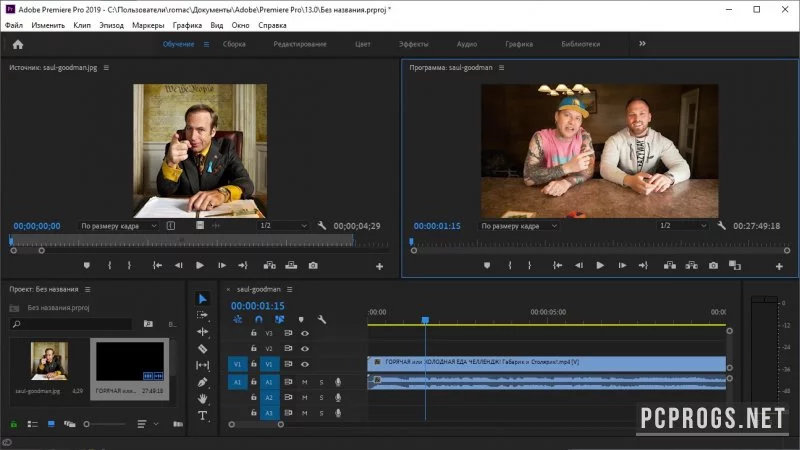Switch to Цвет workspace
800x450 pixels.
point(363,44)
